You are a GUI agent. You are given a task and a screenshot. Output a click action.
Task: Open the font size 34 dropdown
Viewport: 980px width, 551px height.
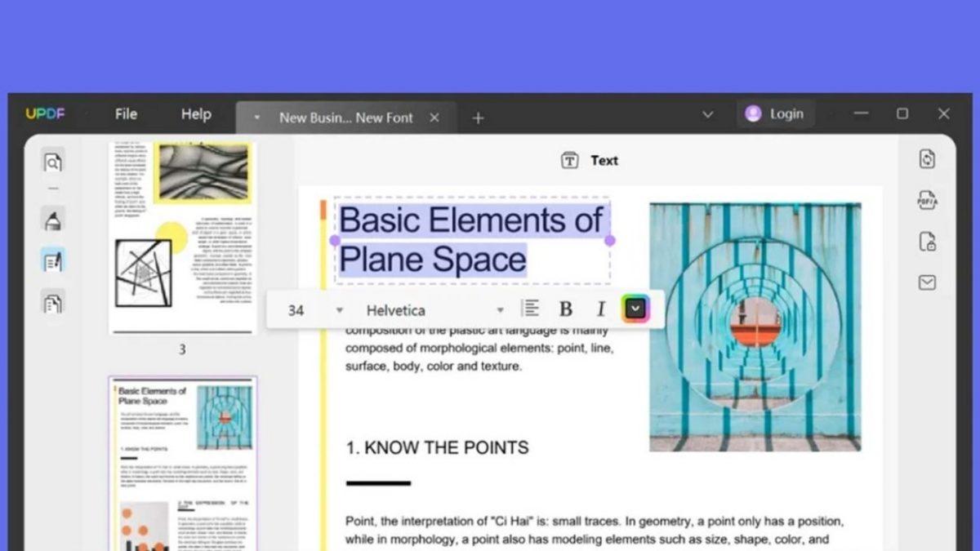point(339,310)
